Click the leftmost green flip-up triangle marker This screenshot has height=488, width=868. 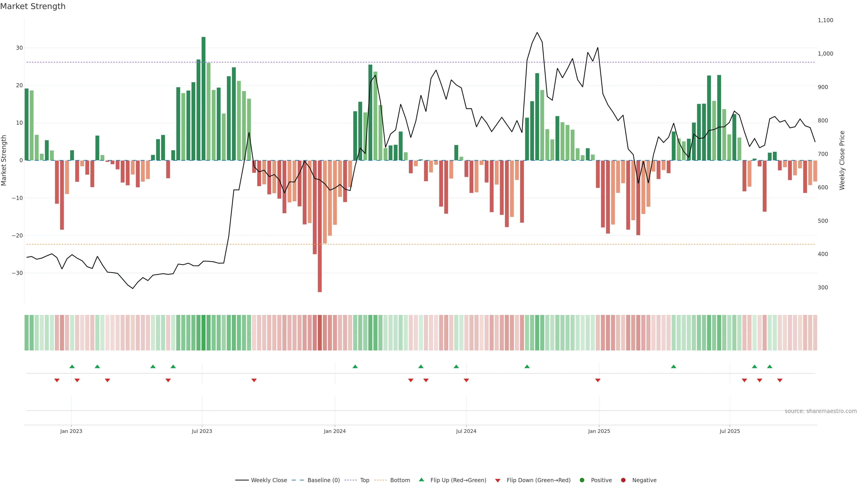tap(72, 366)
